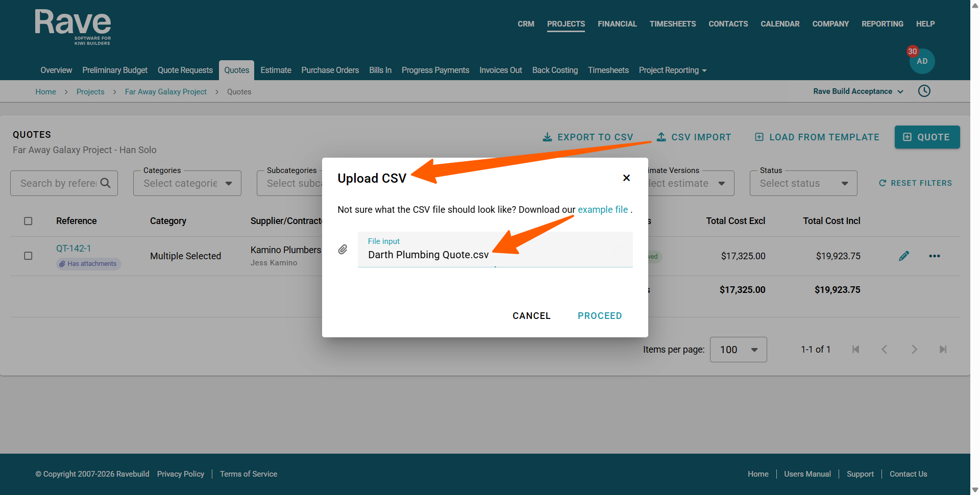Switch to the Estimate tab
This screenshot has height=495, width=980.
[x=276, y=70]
